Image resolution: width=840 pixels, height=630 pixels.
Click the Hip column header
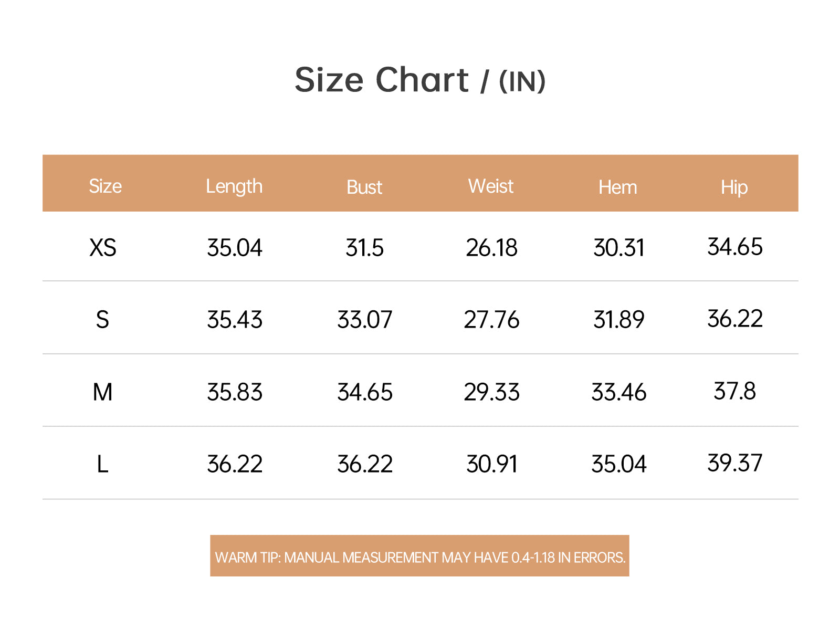734,187
